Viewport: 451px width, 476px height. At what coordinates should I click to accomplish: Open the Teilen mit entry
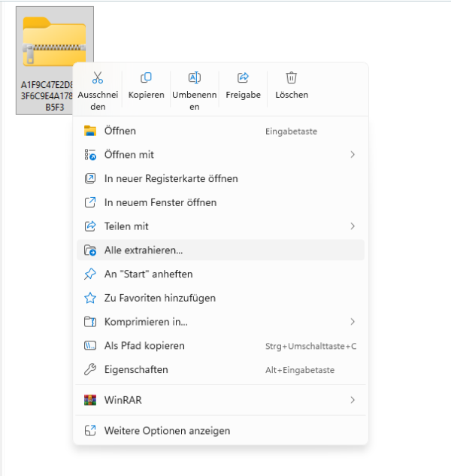click(x=221, y=226)
